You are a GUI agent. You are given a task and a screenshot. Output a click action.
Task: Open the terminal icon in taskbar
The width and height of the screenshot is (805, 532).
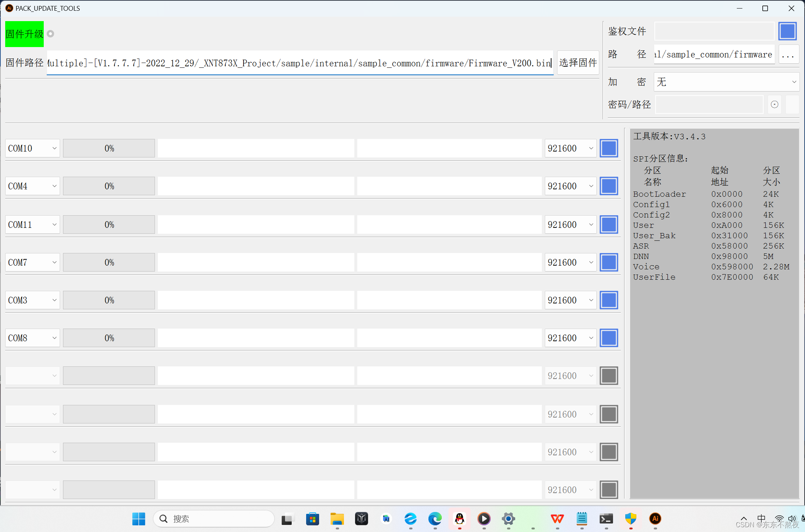[x=606, y=519]
